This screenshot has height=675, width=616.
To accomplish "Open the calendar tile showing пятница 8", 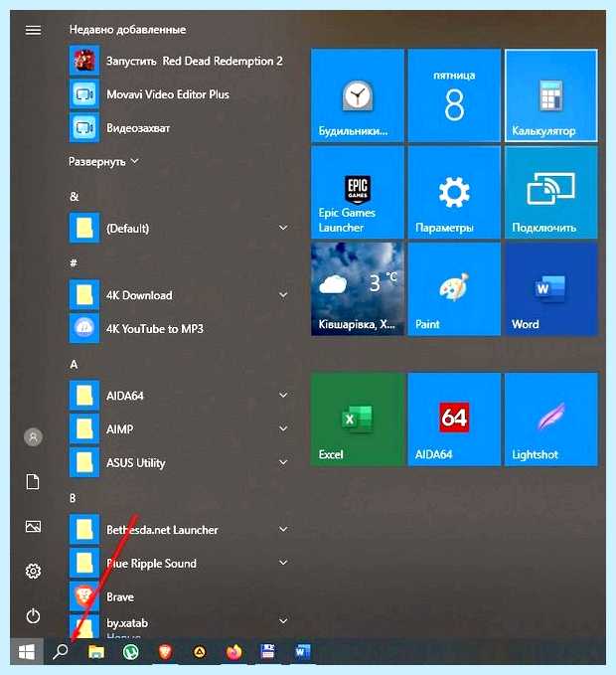I will [x=454, y=95].
